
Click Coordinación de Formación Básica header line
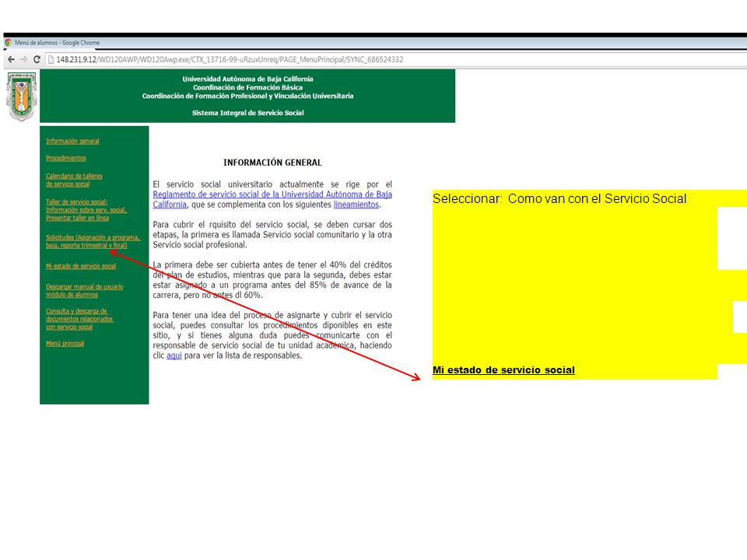(247, 88)
